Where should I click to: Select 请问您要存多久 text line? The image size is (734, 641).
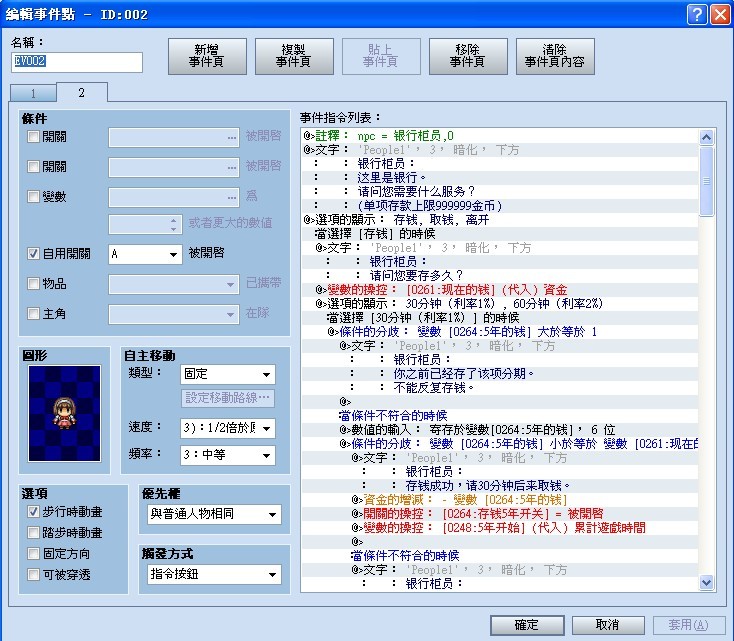[x=499, y=275]
